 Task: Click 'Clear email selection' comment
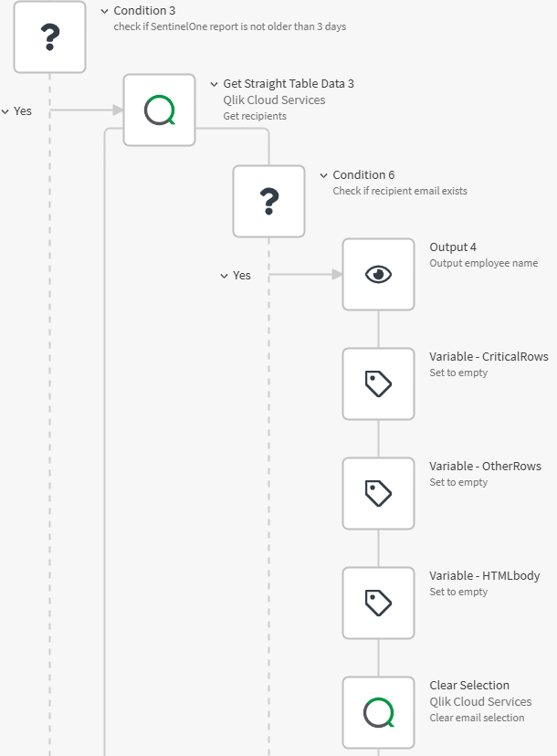tap(477, 718)
